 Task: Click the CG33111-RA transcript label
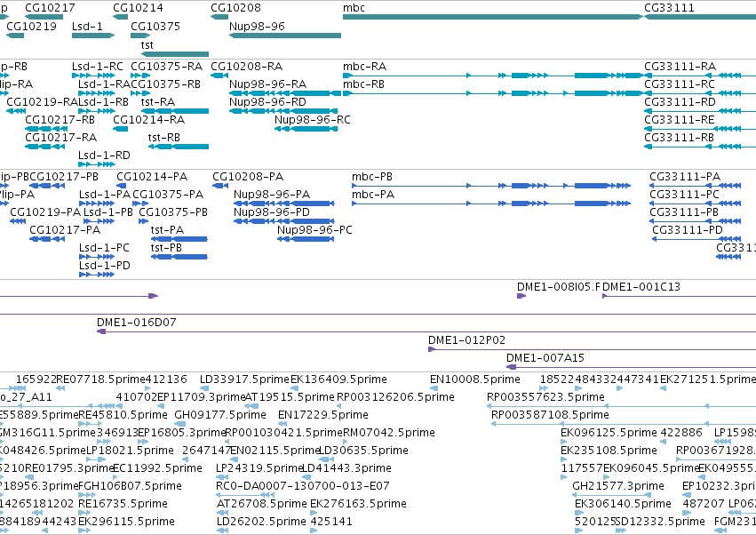tap(680, 66)
